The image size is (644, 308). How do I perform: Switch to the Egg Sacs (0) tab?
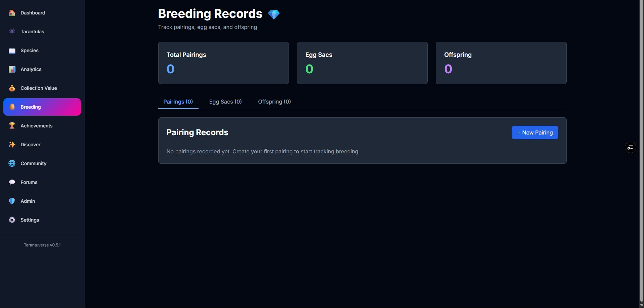225,102
